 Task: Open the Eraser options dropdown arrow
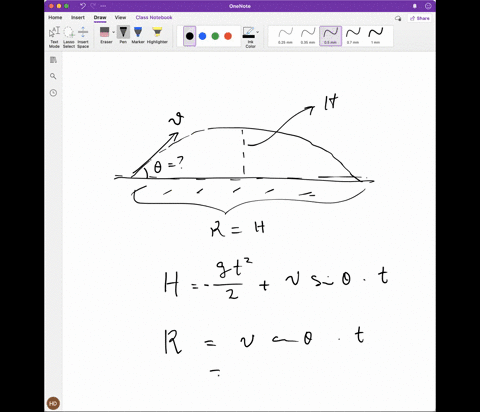tap(113, 33)
